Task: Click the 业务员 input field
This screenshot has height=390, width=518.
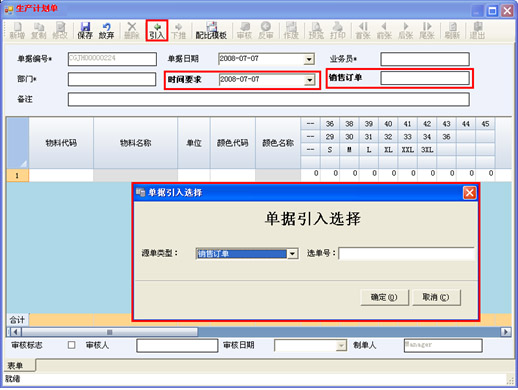Action: click(x=425, y=59)
